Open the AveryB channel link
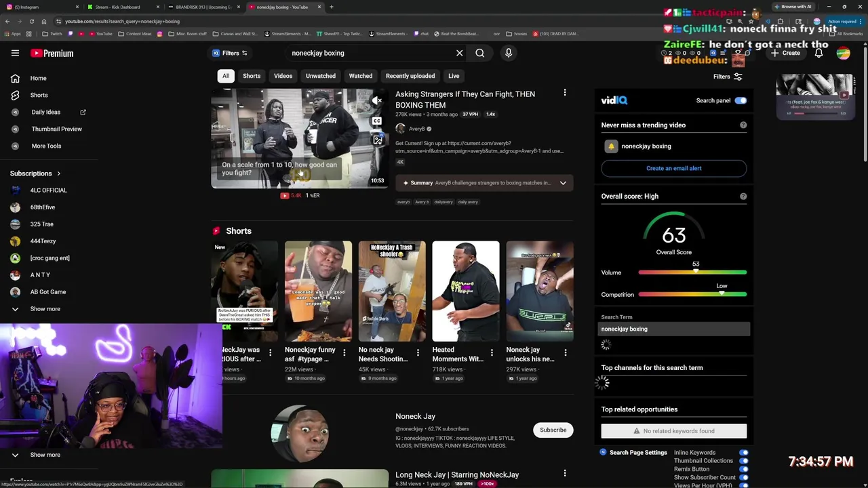The height and width of the screenshot is (488, 868). pyautogui.click(x=417, y=129)
